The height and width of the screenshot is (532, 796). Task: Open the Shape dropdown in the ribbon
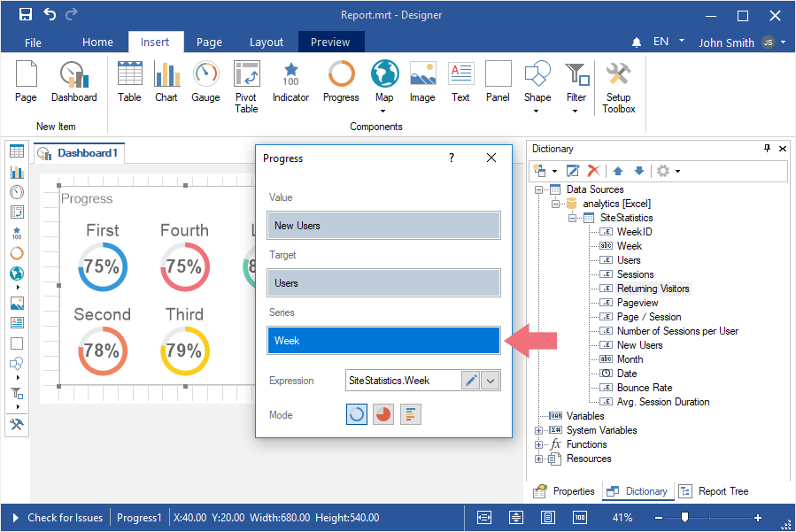[537, 111]
